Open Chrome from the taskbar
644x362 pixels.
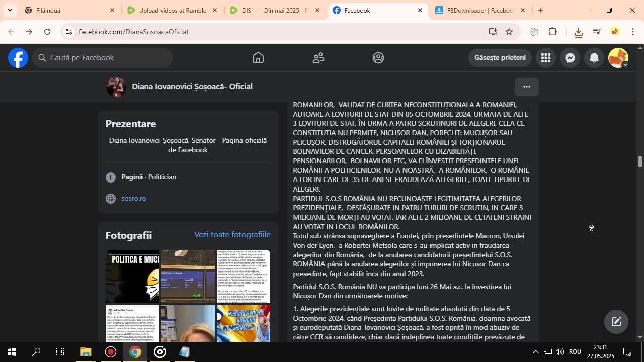pyautogui.click(x=135, y=352)
